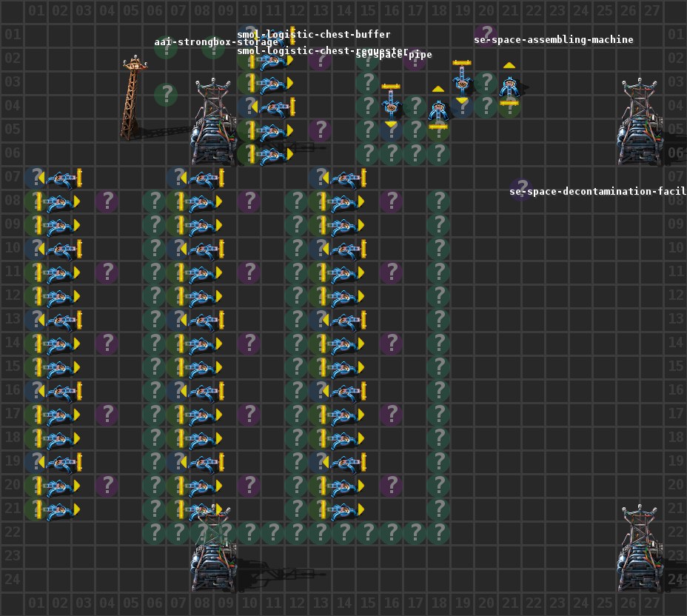Select the inserter in row 21, column 15

tap(344, 509)
